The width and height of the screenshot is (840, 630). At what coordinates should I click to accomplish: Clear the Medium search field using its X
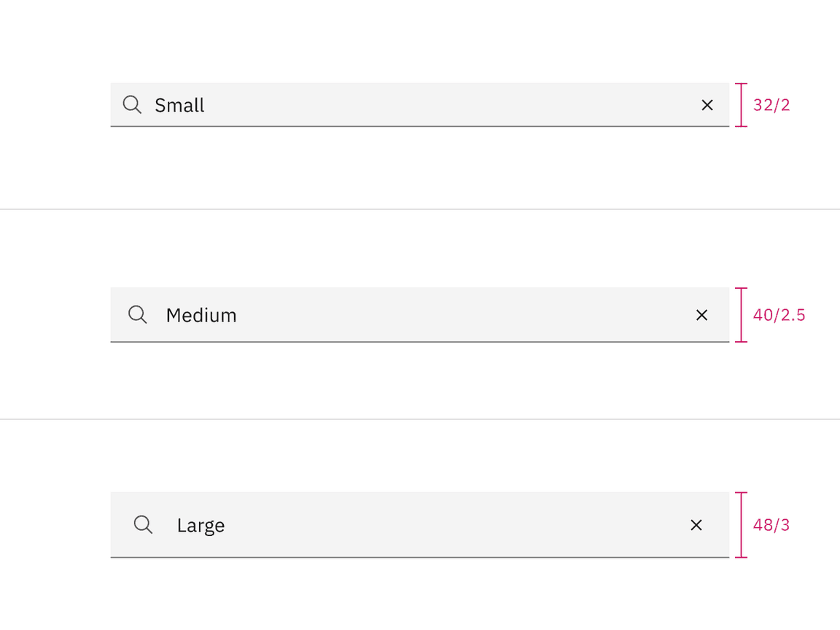point(701,315)
